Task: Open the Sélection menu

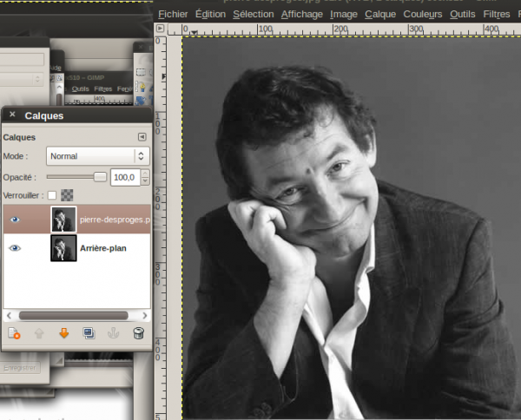Action: point(254,14)
